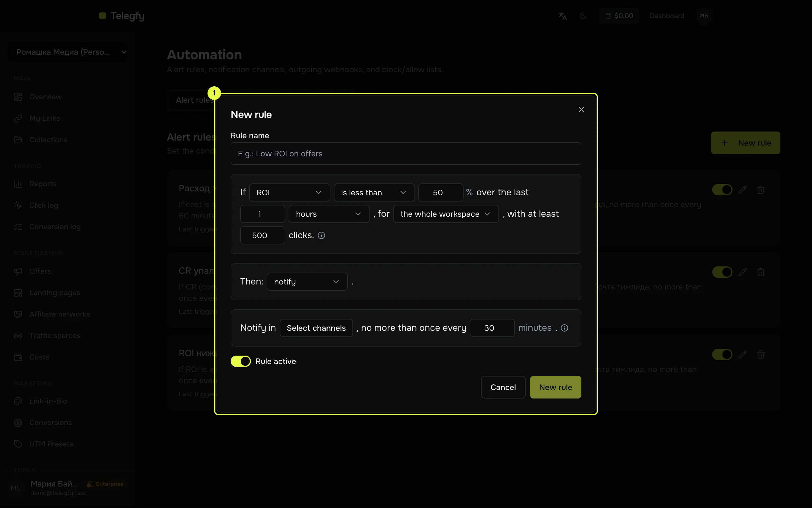
Task: Click the minutes cooldown info icon
Action: click(x=564, y=328)
